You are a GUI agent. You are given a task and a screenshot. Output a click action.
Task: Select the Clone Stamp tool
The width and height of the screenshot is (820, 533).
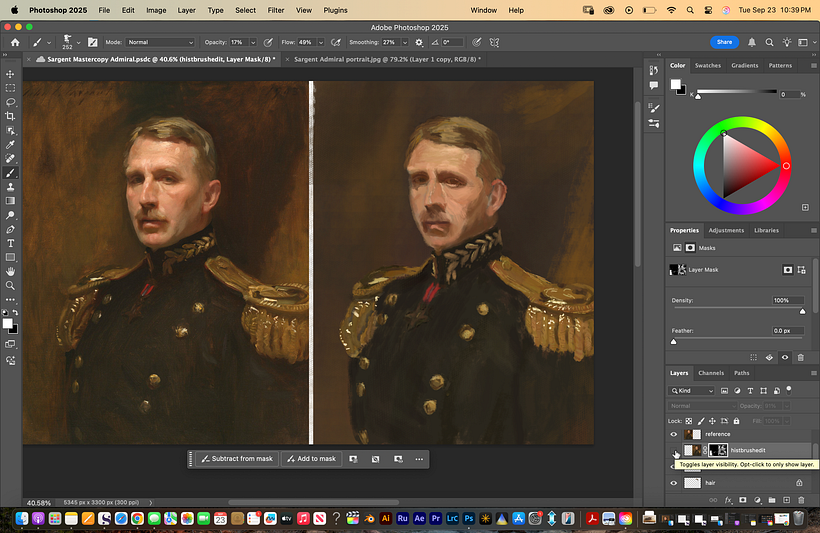pos(10,187)
